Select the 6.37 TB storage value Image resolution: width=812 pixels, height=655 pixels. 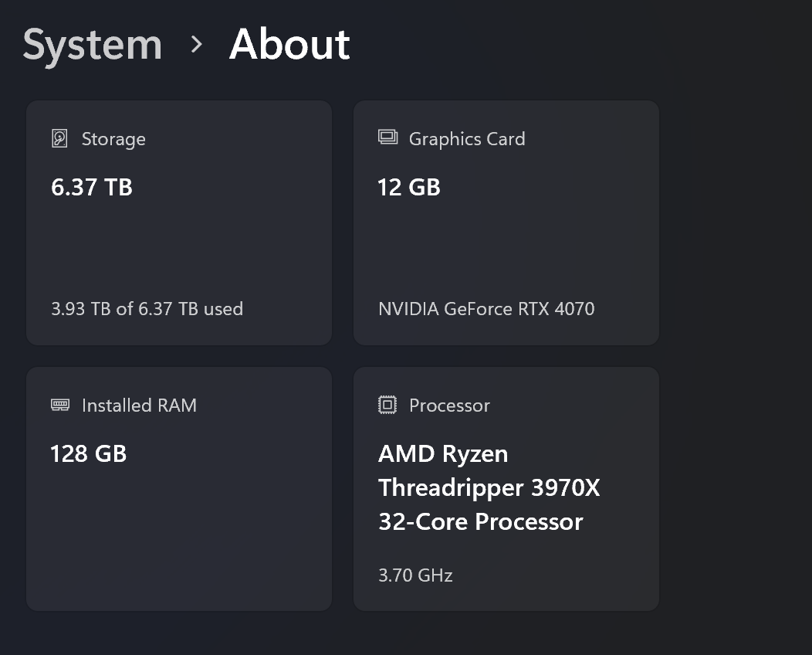[x=92, y=187]
